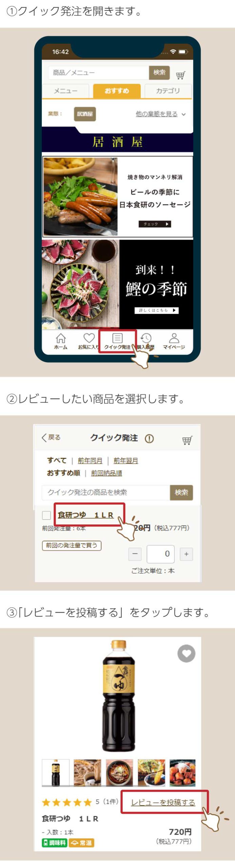
Task: Switch to the カテゴリ tab
Action: tap(168, 91)
